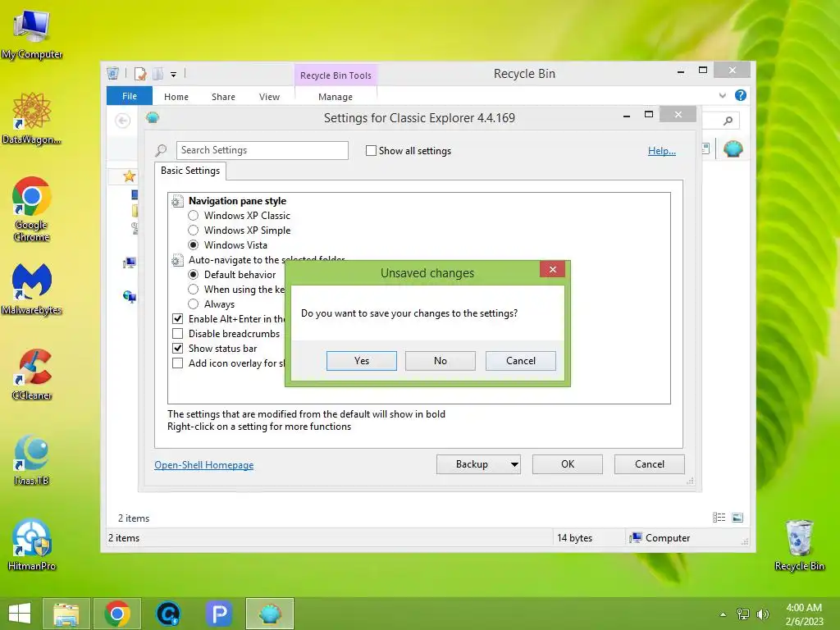The height and width of the screenshot is (630, 840).
Task: Toggle Disable breadcrumbs checkbox
Action: 178,334
